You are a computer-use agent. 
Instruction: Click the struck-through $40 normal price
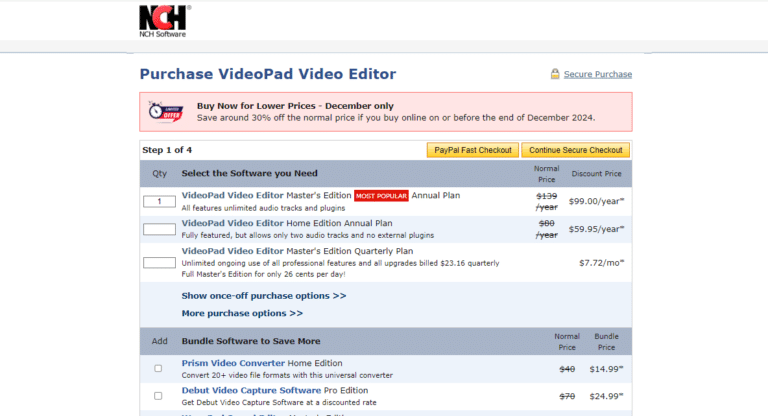pos(567,369)
